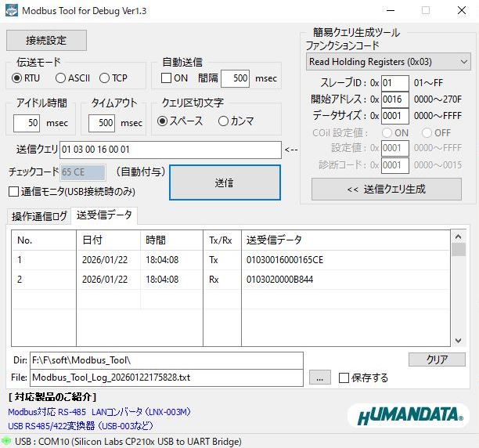The image size is (479, 448).
Task: Enable the 保存する save checkbox
Action: [x=344, y=378]
